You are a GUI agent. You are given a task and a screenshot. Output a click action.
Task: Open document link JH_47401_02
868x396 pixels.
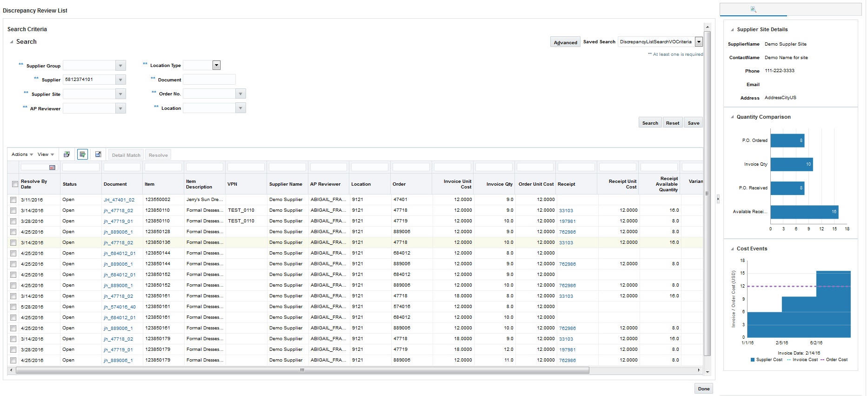point(119,200)
